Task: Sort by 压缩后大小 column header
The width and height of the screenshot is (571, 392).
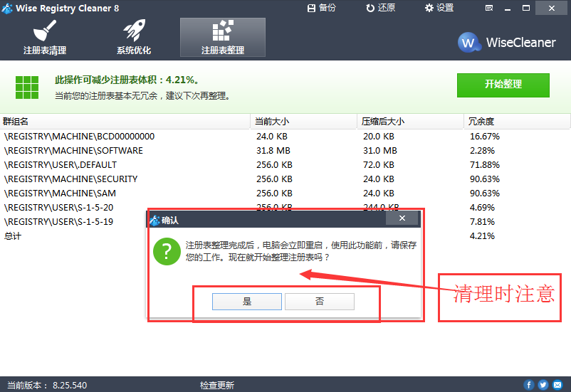Action: 410,122
